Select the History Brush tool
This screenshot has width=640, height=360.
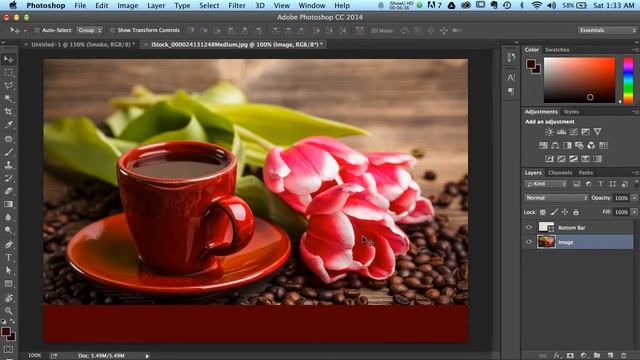tap(8, 178)
